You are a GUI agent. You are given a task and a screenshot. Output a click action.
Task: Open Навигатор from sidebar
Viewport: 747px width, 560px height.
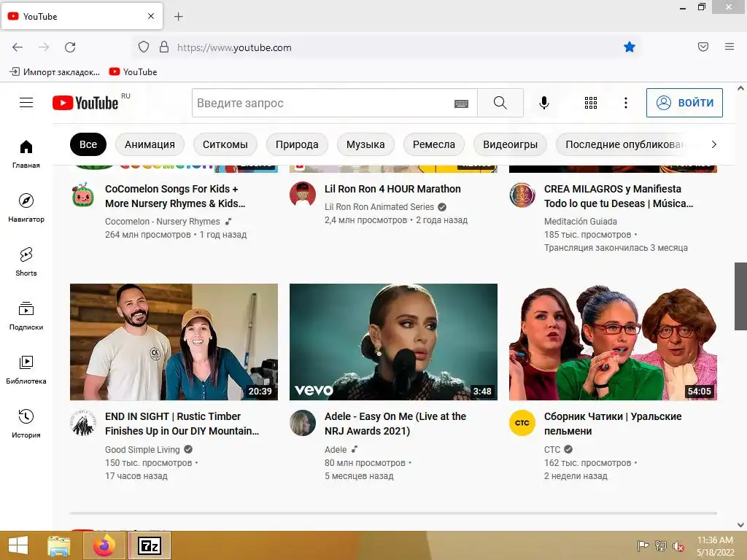pyautogui.click(x=26, y=208)
